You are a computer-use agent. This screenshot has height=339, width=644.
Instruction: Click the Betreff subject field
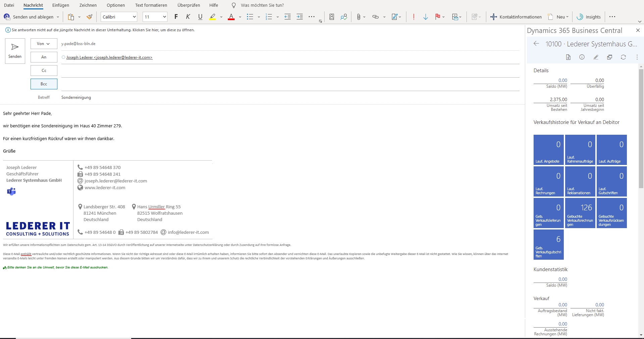[x=290, y=97]
